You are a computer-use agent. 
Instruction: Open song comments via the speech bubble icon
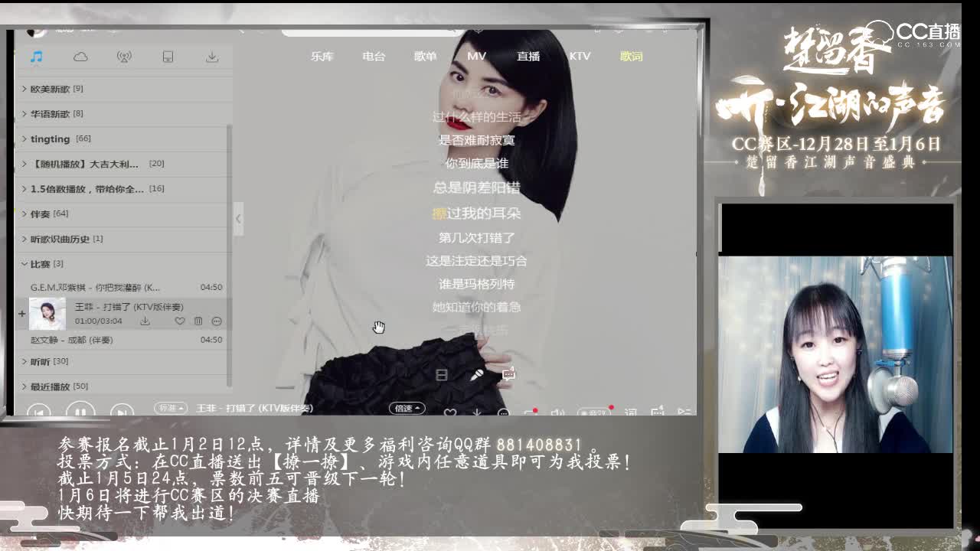click(x=508, y=373)
